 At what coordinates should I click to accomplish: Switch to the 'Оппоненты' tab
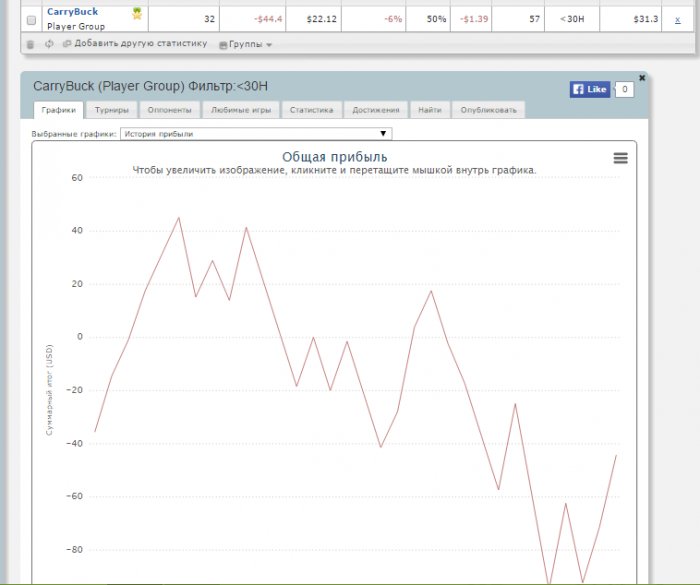(170, 110)
